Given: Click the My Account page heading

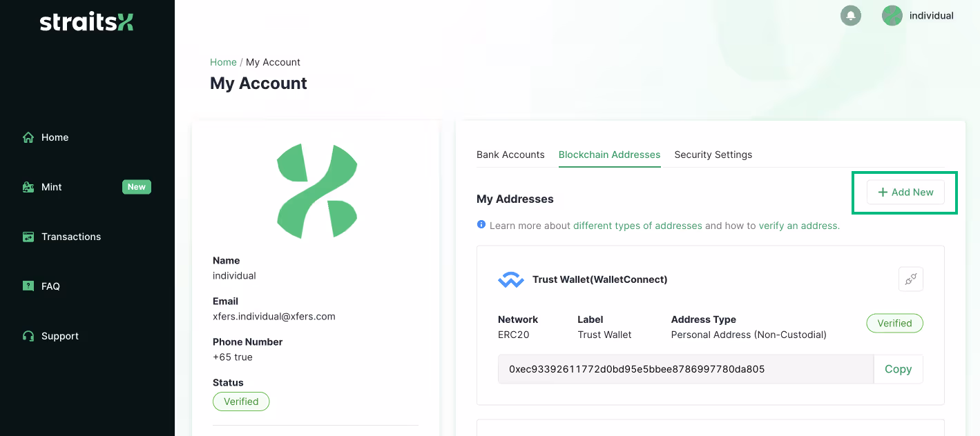Looking at the screenshot, I should click(x=258, y=83).
